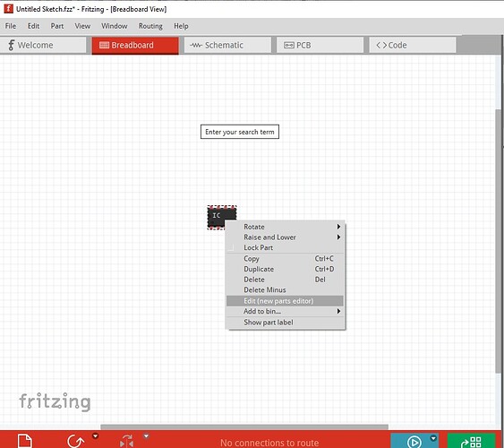Choose Edit (new parts editor) menu entry
Screen dimensions: 504x448
coord(285,301)
